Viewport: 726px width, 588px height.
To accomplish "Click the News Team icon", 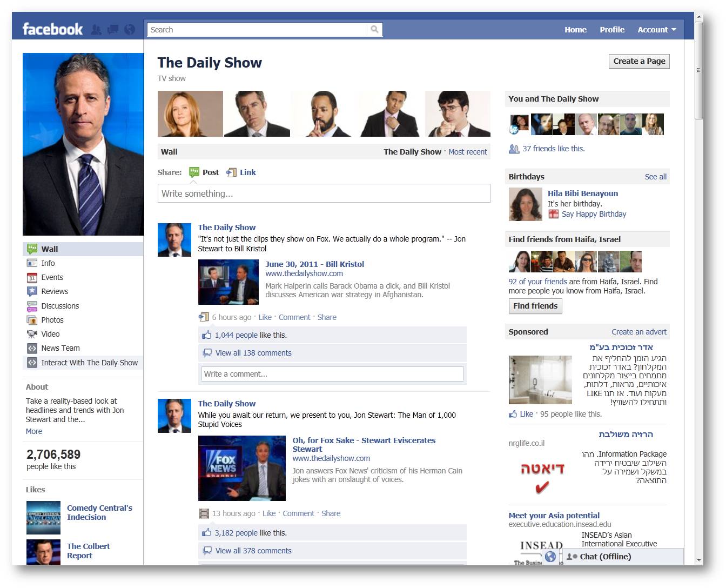I will tap(32, 348).
